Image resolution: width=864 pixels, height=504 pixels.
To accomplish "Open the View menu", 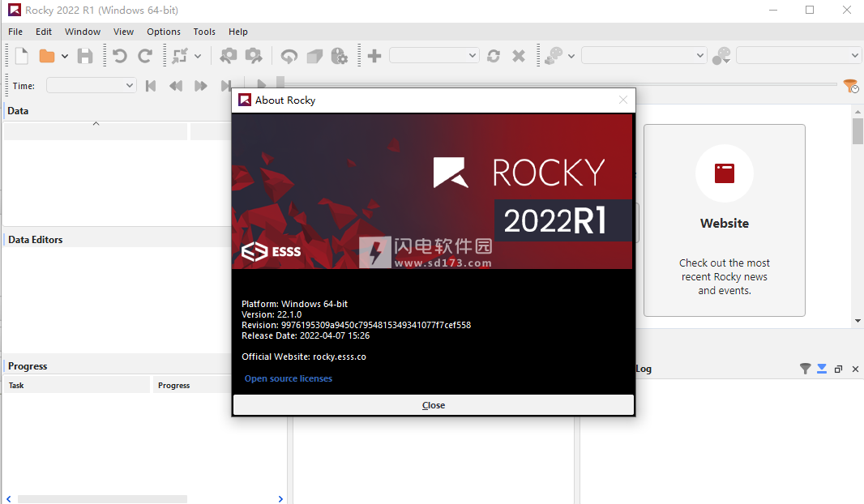I will [x=123, y=32].
